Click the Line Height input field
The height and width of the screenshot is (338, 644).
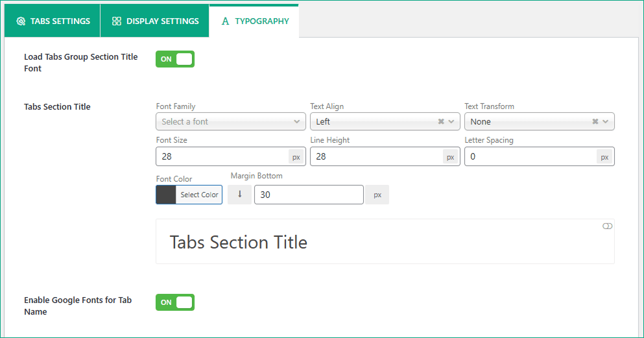click(x=376, y=157)
